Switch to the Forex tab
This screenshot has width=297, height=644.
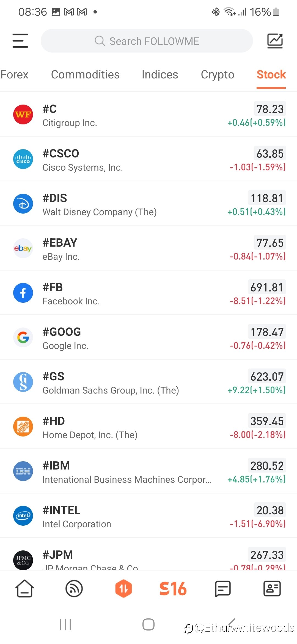coord(14,75)
